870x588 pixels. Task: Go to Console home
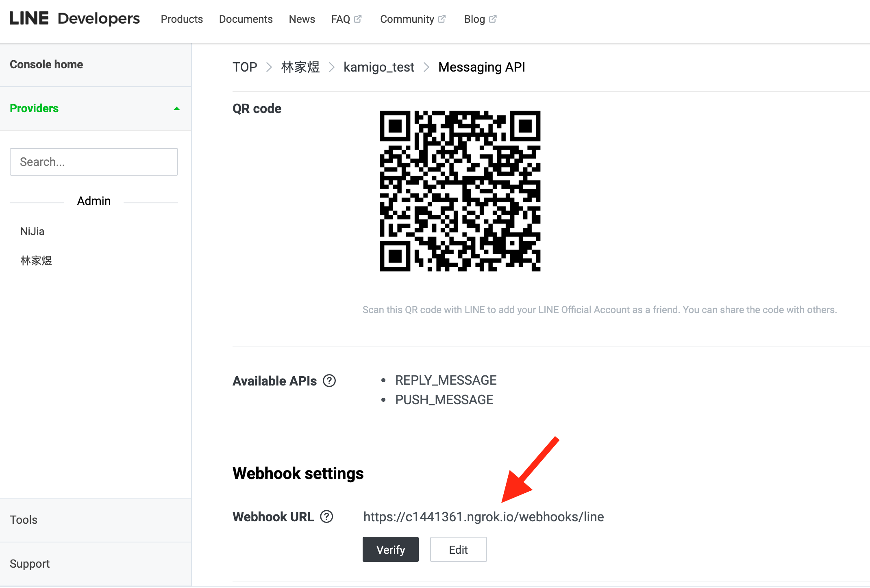pos(46,64)
